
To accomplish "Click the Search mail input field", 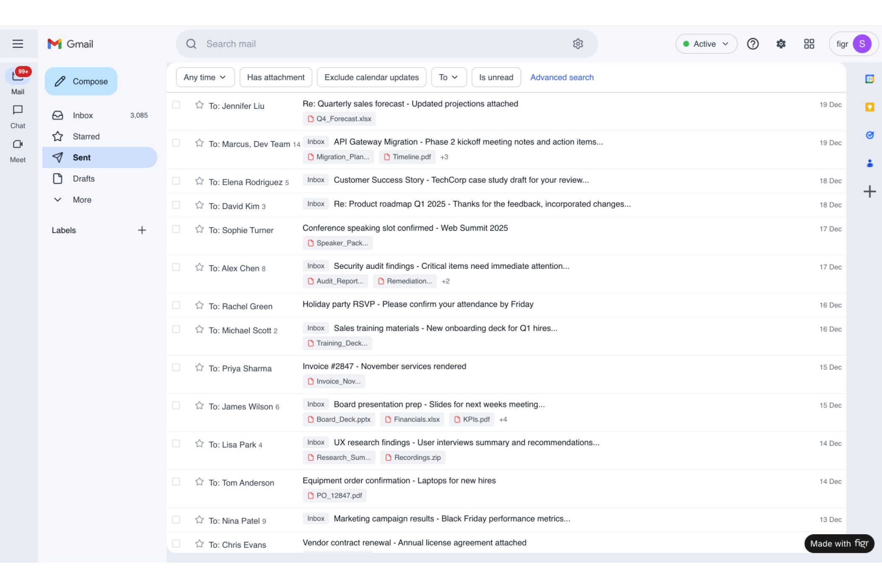I will click(x=378, y=44).
